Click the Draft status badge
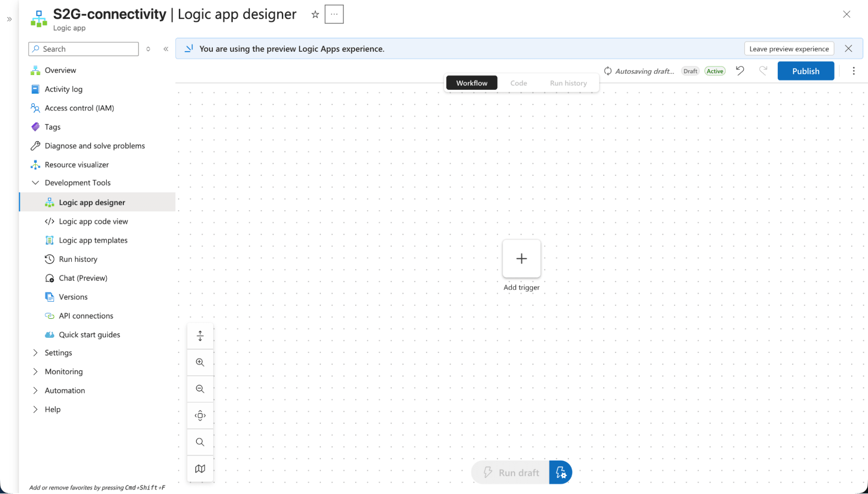 coord(690,71)
